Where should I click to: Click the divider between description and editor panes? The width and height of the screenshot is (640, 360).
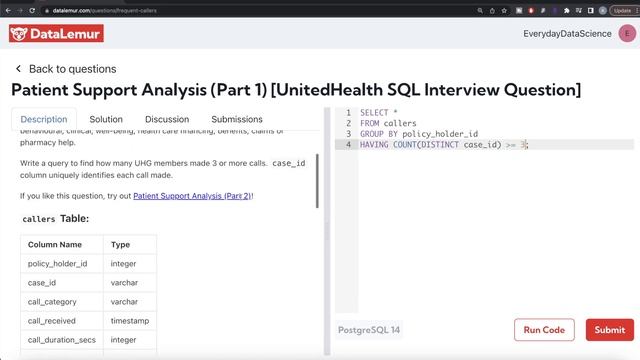pos(327,231)
